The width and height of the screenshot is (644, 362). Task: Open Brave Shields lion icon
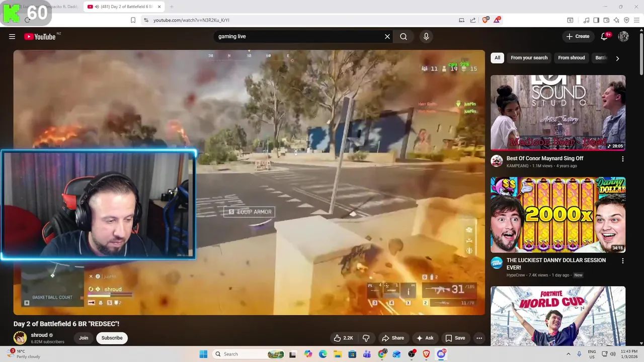tap(486, 20)
